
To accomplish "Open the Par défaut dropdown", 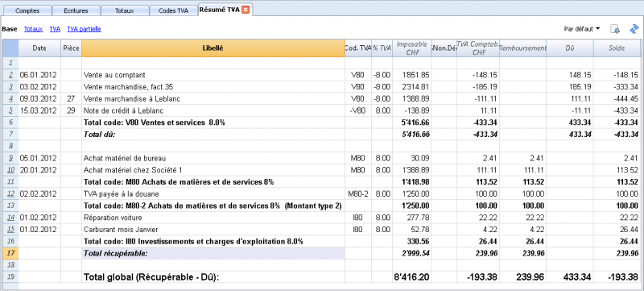I will (581, 29).
